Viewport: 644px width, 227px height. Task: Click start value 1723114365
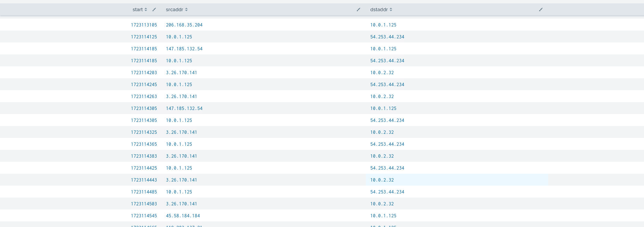click(144, 144)
